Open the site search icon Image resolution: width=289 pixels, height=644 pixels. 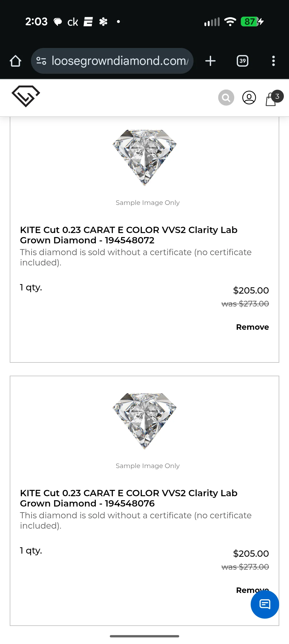click(x=226, y=98)
